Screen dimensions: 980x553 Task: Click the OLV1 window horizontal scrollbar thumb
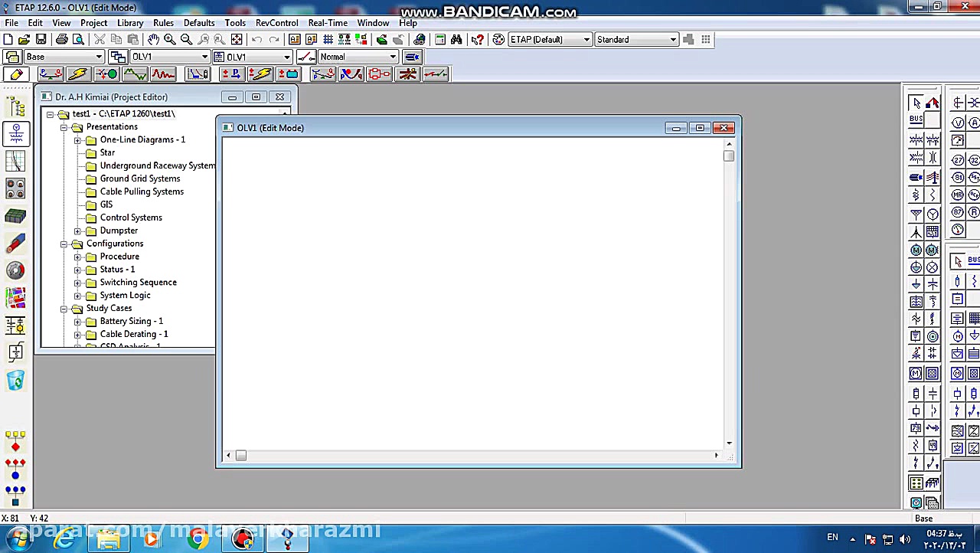pos(240,456)
